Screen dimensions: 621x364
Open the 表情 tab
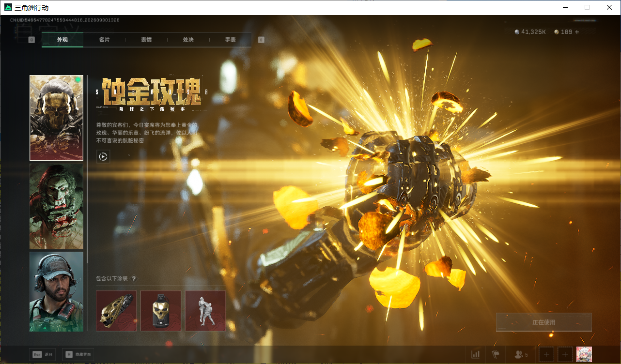(146, 40)
